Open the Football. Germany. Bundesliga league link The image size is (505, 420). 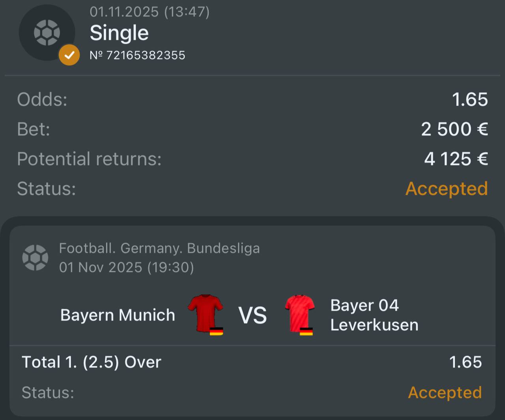point(159,248)
